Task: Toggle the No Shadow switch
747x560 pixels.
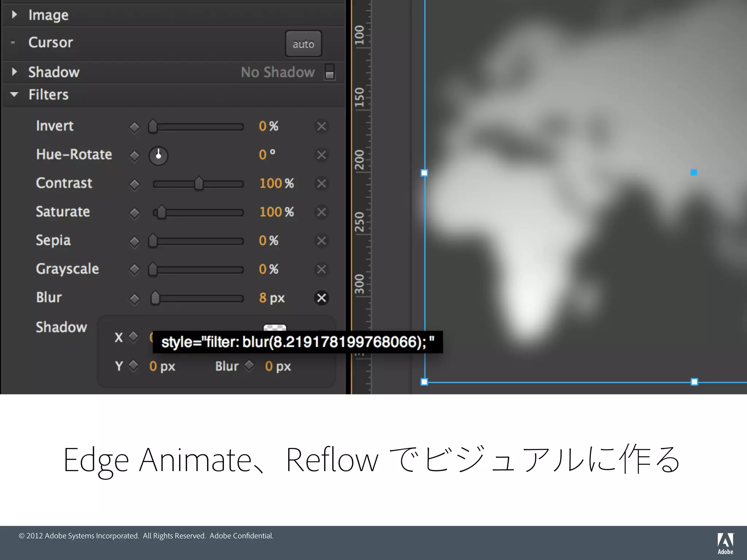Action: coord(329,71)
